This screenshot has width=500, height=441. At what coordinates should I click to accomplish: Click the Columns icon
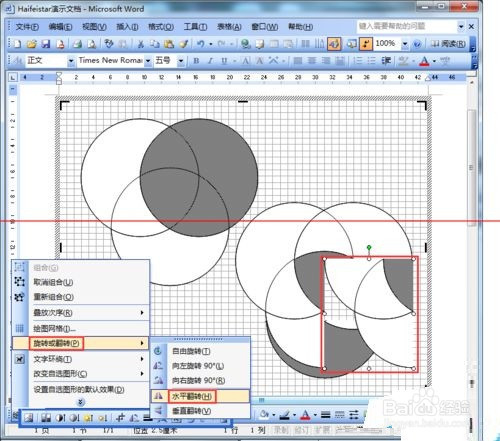pyautogui.click(x=305, y=44)
